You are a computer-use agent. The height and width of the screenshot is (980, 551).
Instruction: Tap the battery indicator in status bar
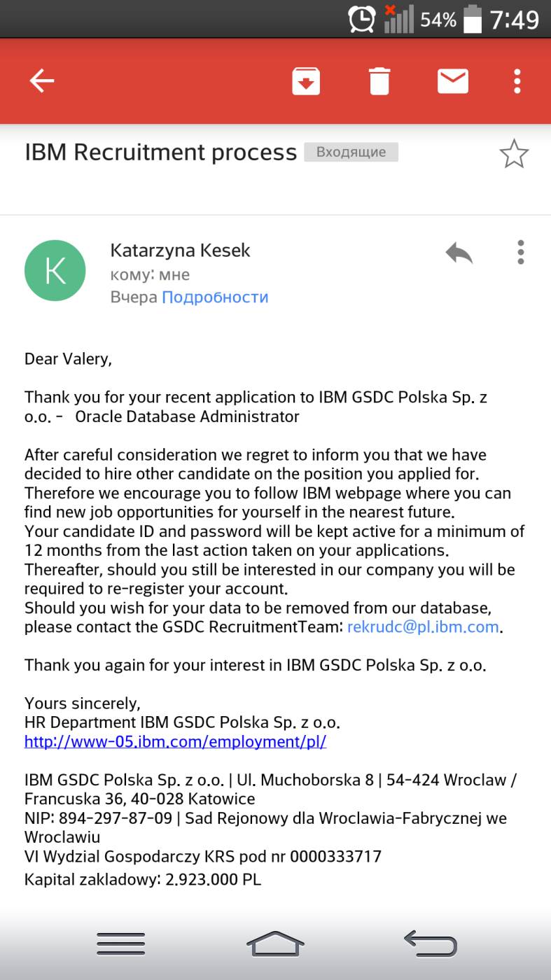[473, 19]
